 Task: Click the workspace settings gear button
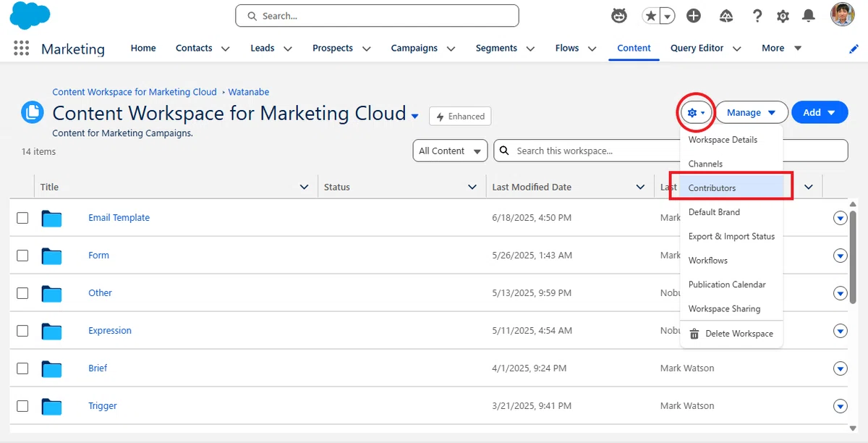696,113
